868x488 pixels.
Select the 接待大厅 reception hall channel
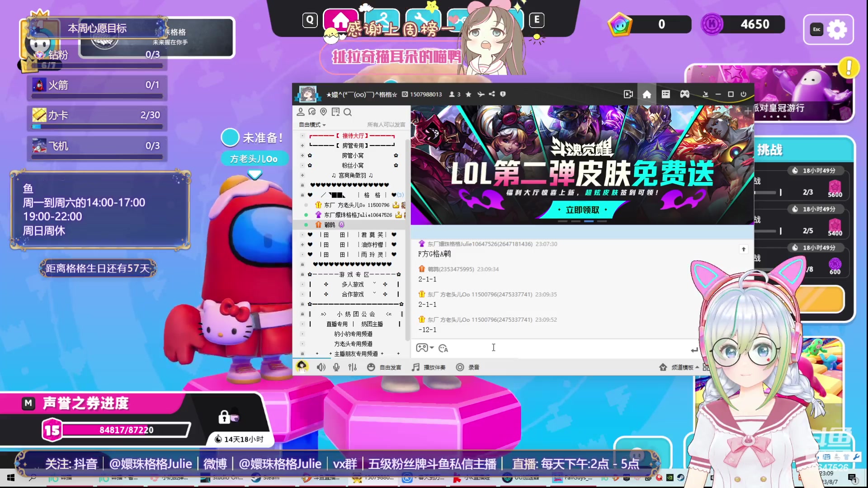tap(352, 136)
